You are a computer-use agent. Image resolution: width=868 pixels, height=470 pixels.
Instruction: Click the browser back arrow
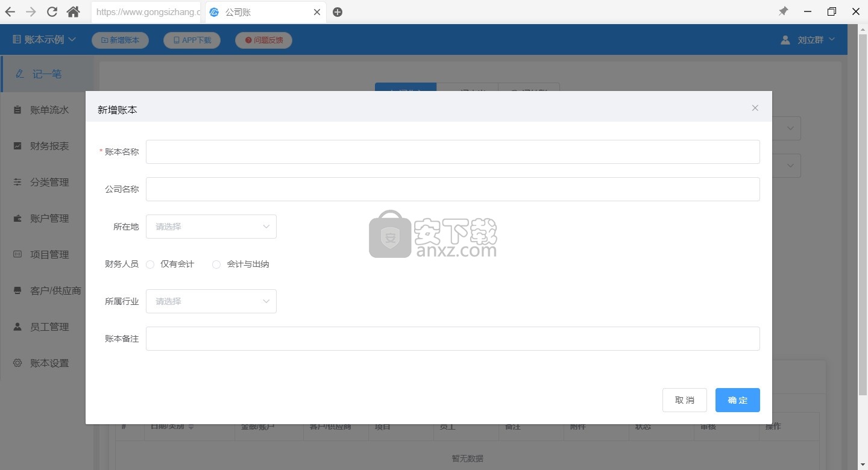[x=10, y=11]
